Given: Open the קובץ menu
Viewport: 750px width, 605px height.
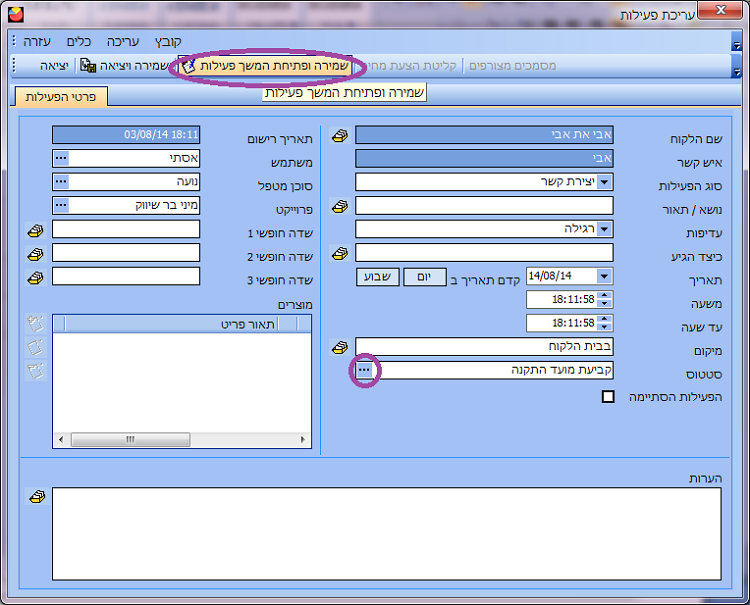Looking at the screenshot, I should coord(168,42).
